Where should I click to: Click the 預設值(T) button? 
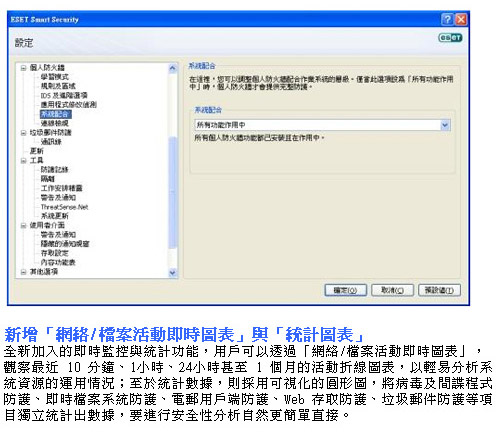[x=439, y=290]
